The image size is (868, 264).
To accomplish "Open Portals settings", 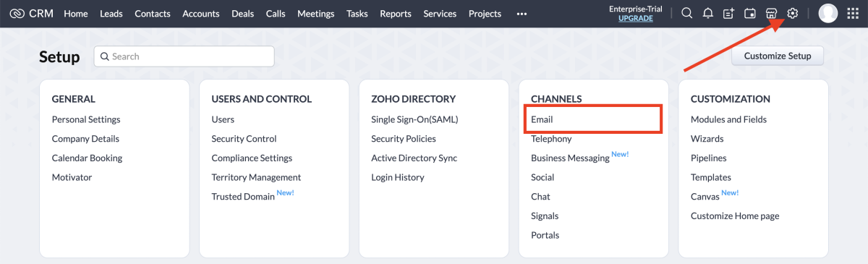I will coord(545,235).
